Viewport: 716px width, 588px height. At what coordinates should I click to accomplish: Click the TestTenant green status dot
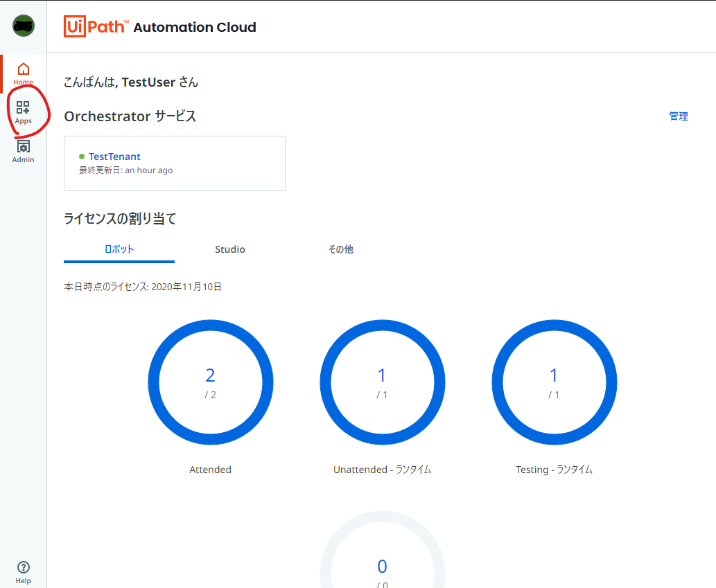(x=82, y=157)
